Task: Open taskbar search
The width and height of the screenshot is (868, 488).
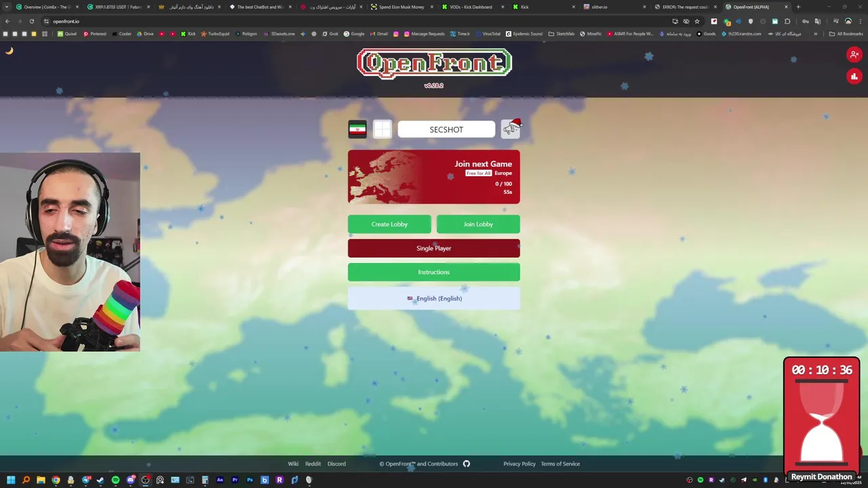Action: tap(26, 480)
